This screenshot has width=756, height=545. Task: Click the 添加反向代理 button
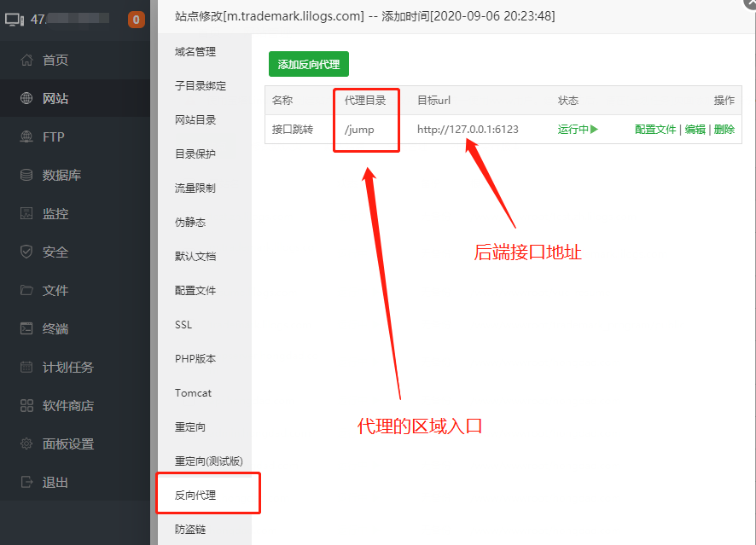[x=309, y=65]
